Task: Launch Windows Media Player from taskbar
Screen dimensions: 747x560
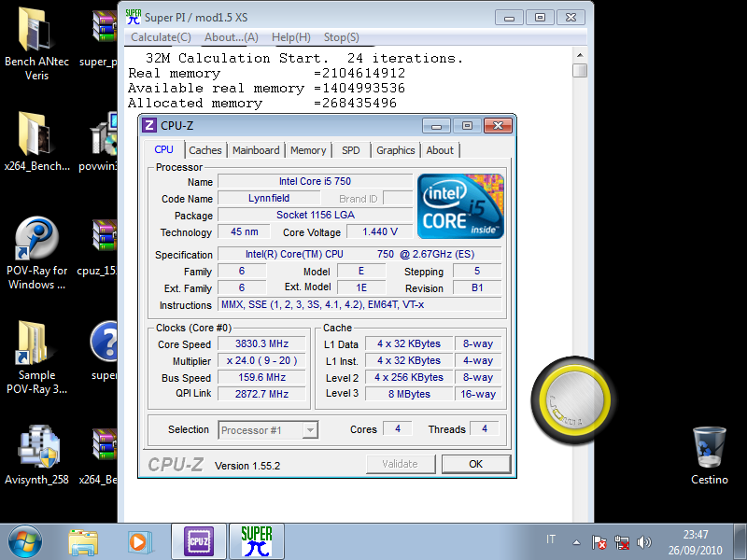Action: pos(139,541)
